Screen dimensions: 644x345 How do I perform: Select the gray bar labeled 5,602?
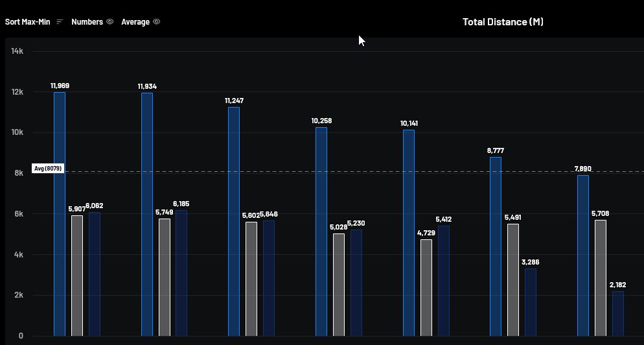(x=251, y=279)
